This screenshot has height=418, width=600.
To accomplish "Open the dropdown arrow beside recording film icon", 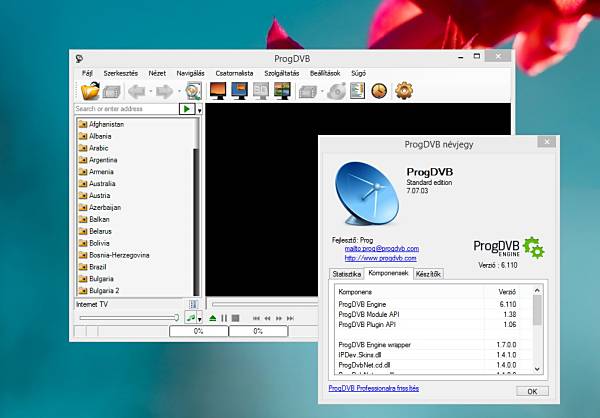I will coord(322,91).
